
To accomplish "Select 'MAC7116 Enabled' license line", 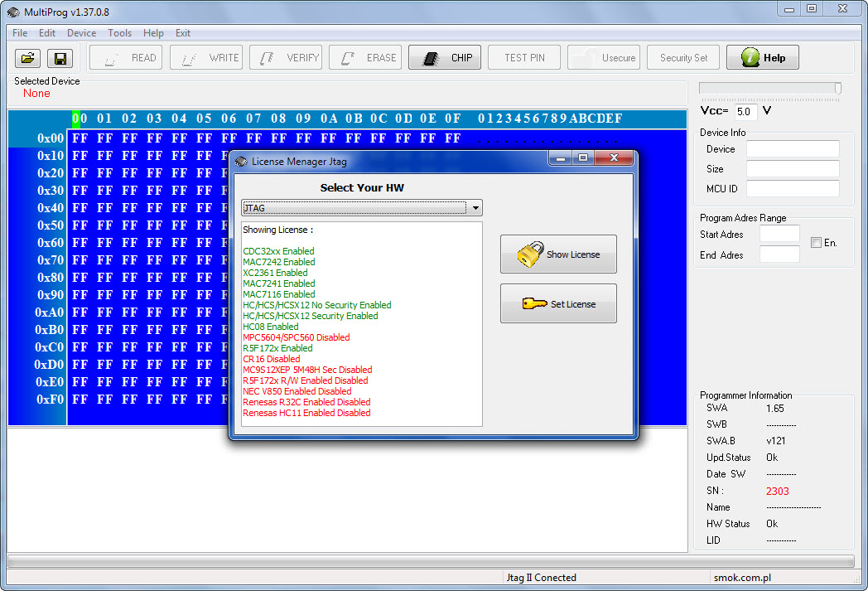I will tap(279, 294).
